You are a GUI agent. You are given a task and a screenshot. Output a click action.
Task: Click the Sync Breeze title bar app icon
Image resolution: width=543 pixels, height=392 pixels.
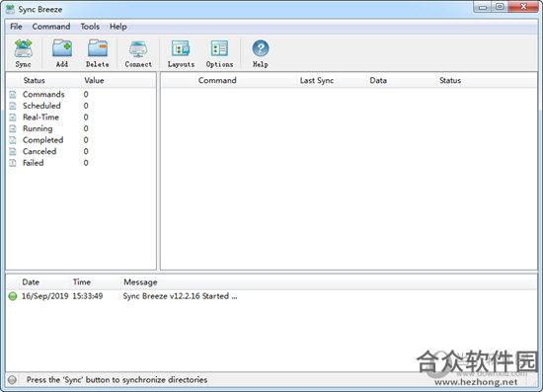[11, 9]
